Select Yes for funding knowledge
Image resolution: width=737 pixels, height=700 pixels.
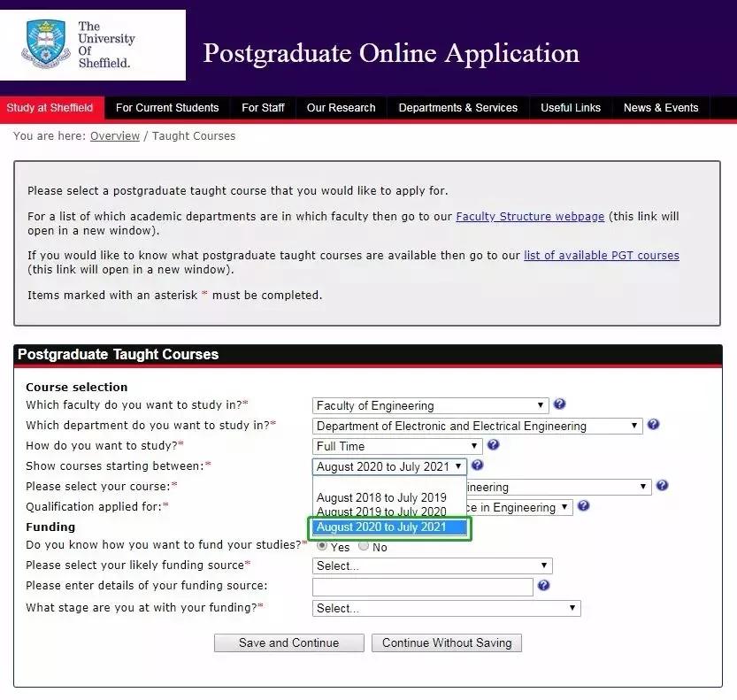322,546
